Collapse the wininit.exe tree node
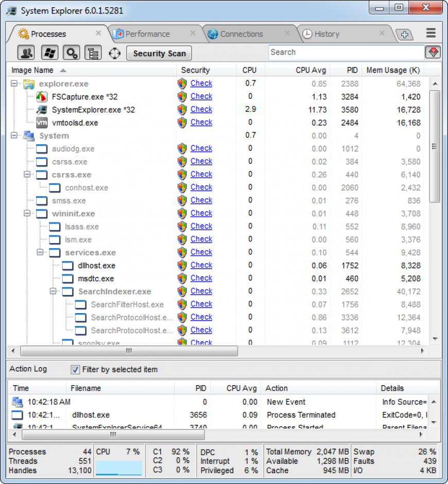Image resolution: width=448 pixels, height=484 pixels. coord(27,213)
